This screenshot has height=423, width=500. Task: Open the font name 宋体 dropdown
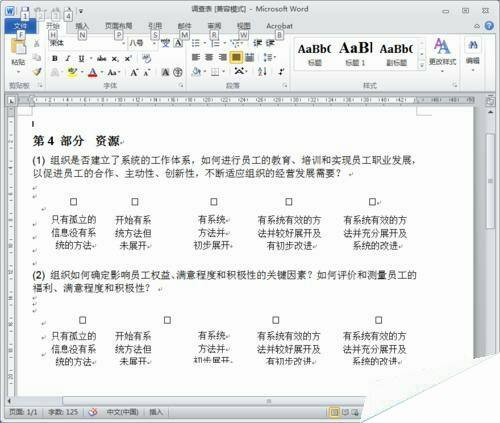[123, 43]
